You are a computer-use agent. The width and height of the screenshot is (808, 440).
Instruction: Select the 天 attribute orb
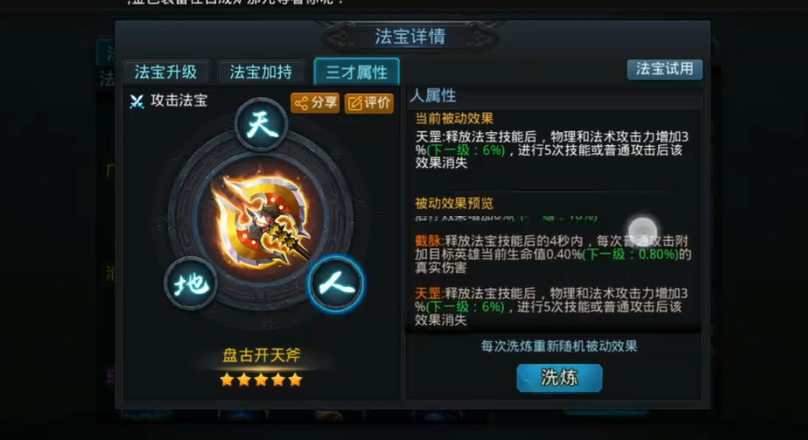pos(261,124)
